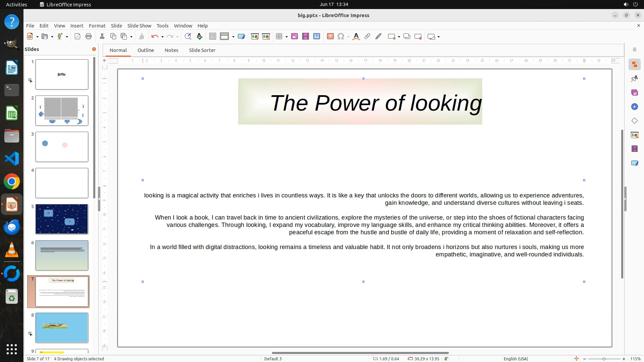Toggle the Master Slide view button
This screenshot has width=644, height=362.
click(241, 37)
